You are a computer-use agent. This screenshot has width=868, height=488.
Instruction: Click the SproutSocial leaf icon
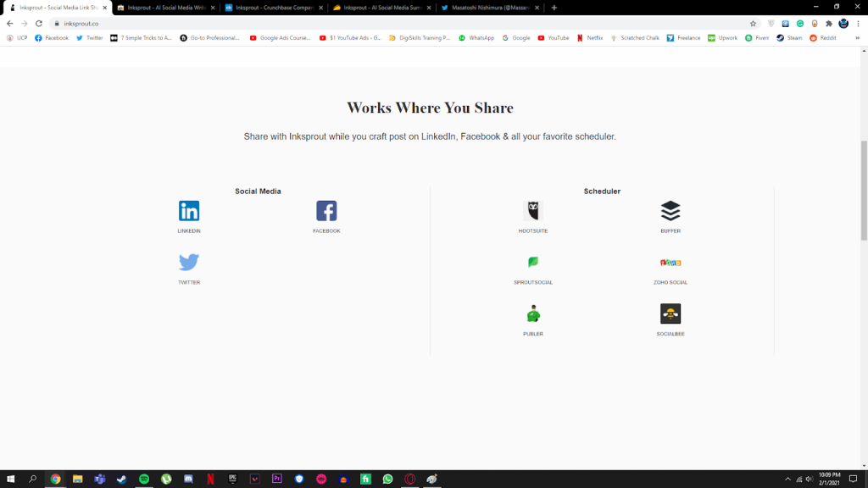[533, 263]
